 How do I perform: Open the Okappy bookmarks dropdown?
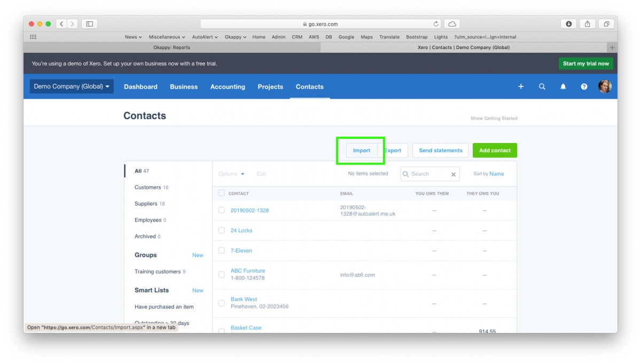tap(235, 37)
